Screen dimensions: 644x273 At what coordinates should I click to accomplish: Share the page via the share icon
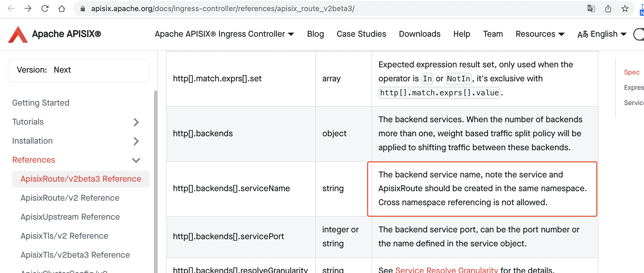click(608, 8)
